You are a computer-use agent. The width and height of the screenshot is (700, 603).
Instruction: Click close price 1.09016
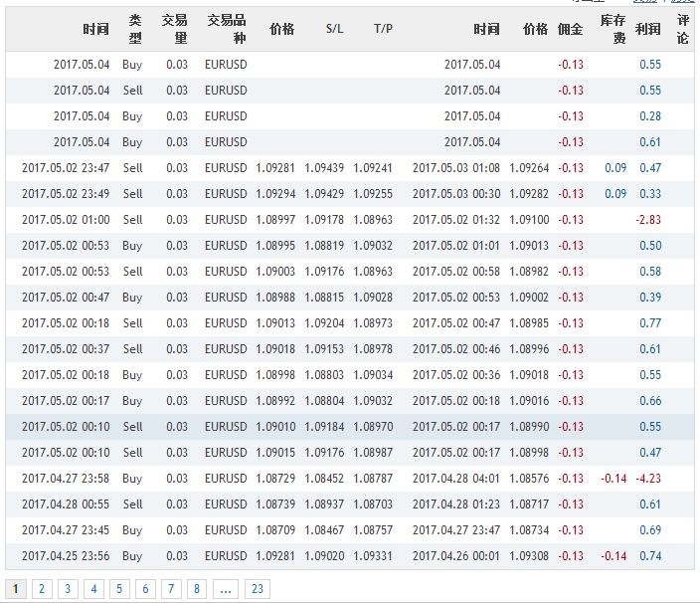[x=529, y=401]
